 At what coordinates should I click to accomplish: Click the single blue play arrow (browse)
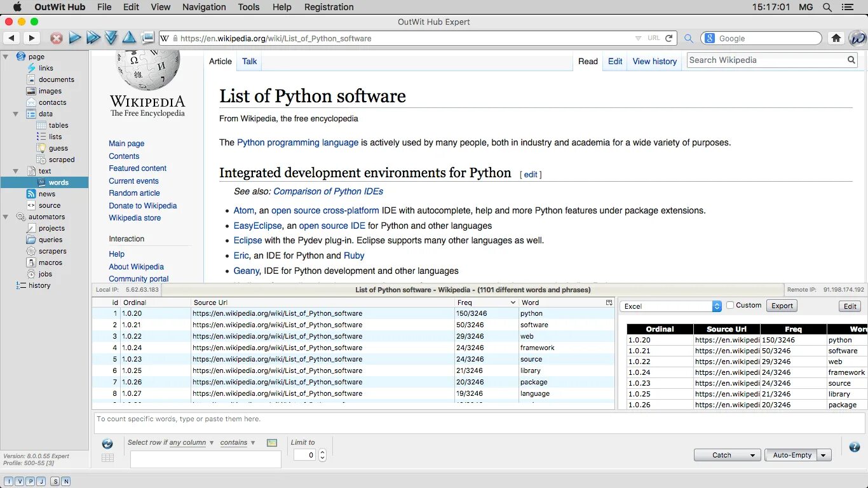coord(75,38)
